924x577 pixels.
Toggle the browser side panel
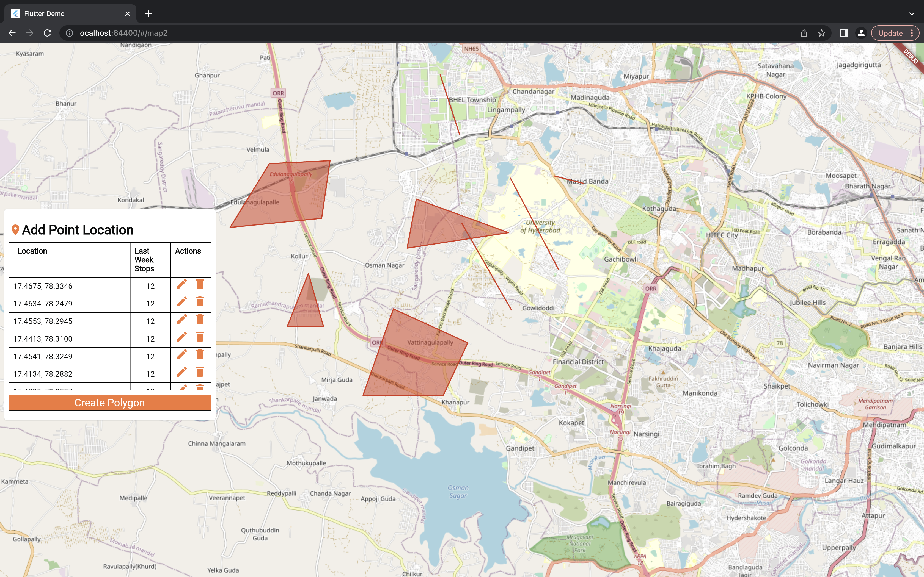coord(843,33)
